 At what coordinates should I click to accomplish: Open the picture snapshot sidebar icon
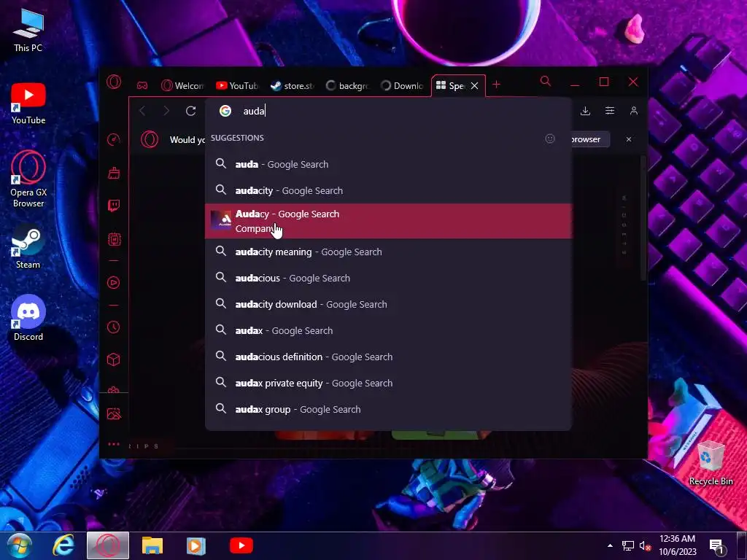113,414
